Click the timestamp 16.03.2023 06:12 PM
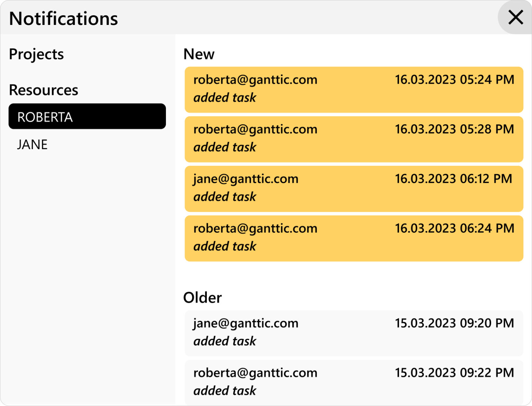 [x=453, y=179]
